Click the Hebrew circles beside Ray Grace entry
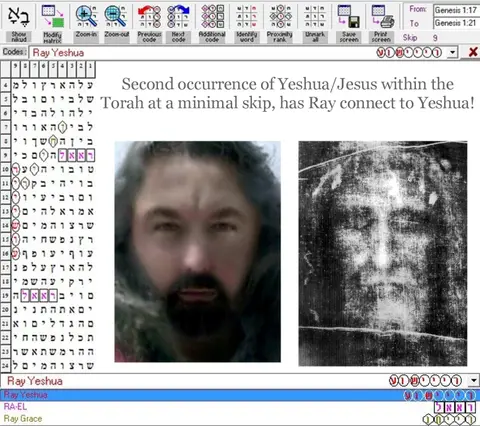Viewport: 480px width, 426px height. pyautogui.click(x=449, y=419)
